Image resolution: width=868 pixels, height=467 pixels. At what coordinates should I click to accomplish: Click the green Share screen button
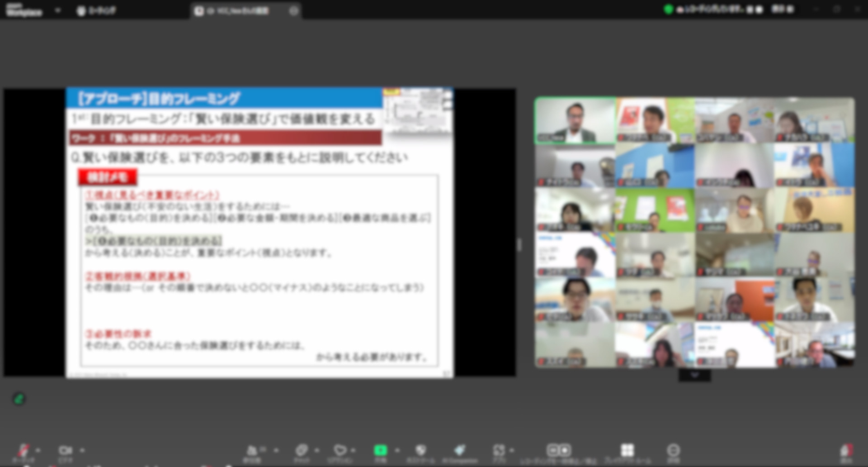point(381,451)
